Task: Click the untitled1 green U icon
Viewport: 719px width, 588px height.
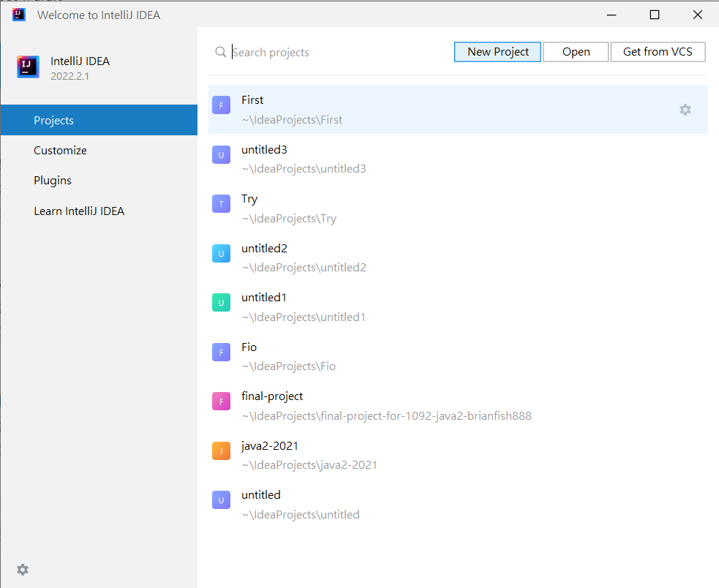Action: click(x=221, y=303)
